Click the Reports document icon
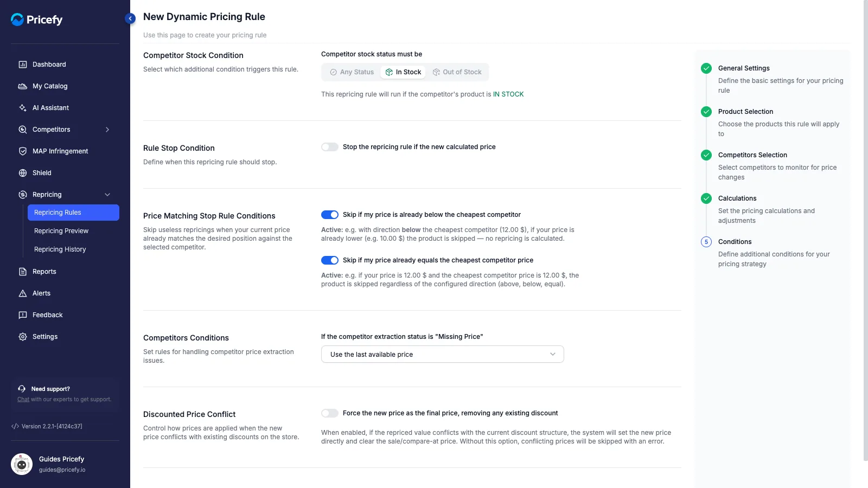868x488 pixels. (x=23, y=272)
